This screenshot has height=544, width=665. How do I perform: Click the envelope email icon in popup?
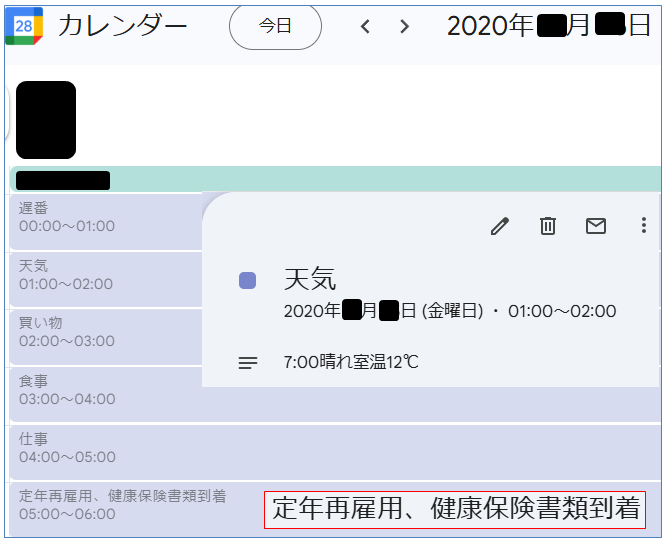point(596,226)
